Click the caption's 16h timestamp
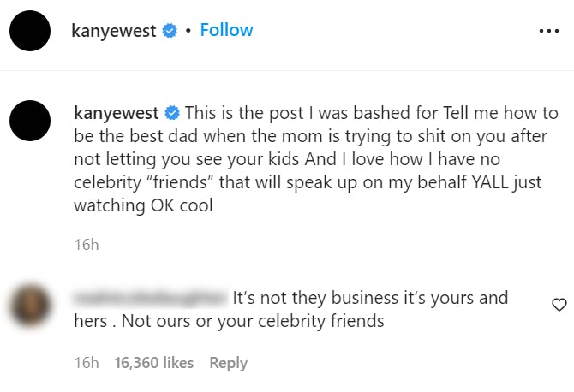The image size is (574, 392). (86, 245)
